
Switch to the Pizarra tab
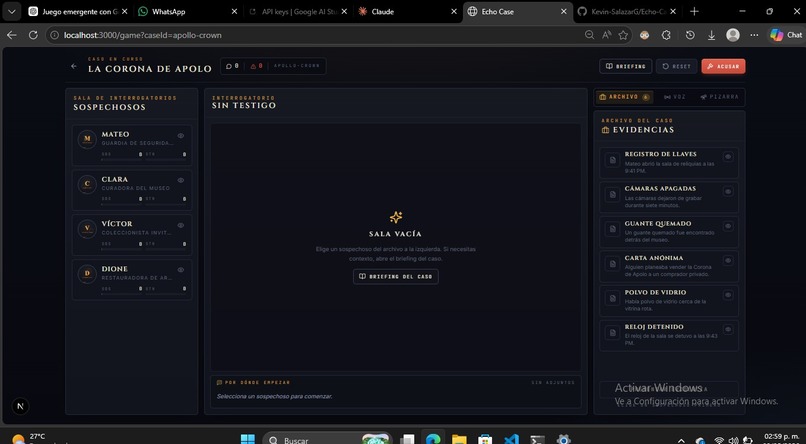pyautogui.click(x=719, y=97)
